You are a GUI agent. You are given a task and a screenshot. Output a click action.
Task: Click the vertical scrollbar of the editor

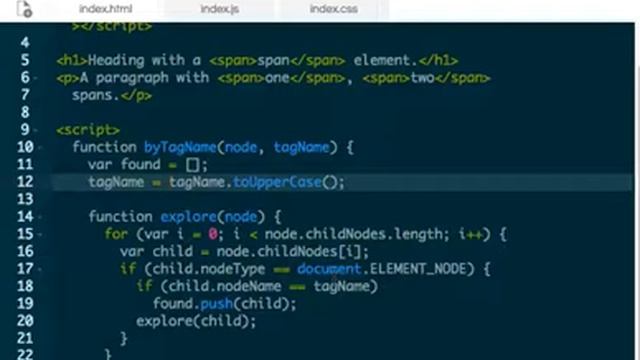638,191
